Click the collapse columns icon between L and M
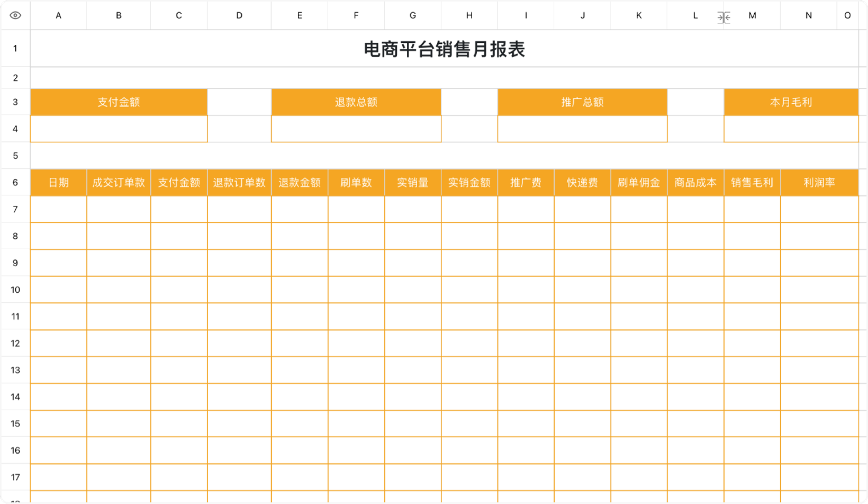868x504 pixels. coord(724,17)
